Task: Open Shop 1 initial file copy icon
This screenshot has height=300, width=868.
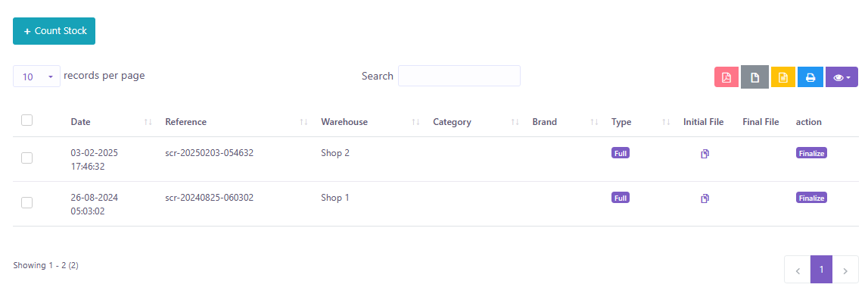Action: click(x=705, y=198)
